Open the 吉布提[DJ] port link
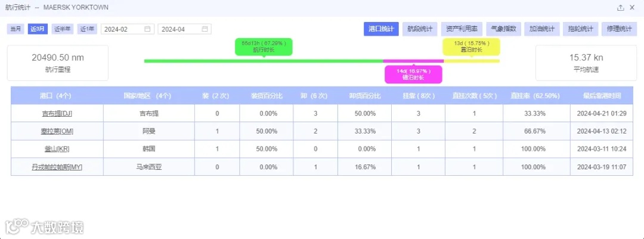644x239 pixels. [x=57, y=113]
